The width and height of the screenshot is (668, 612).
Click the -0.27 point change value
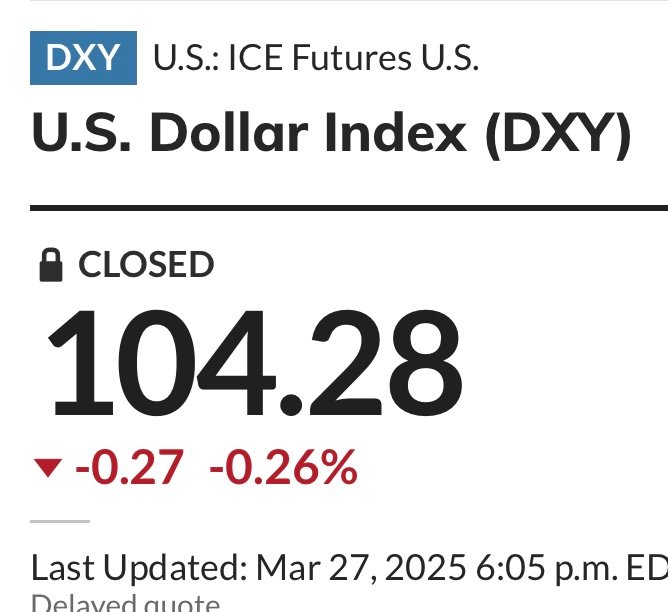130,467
